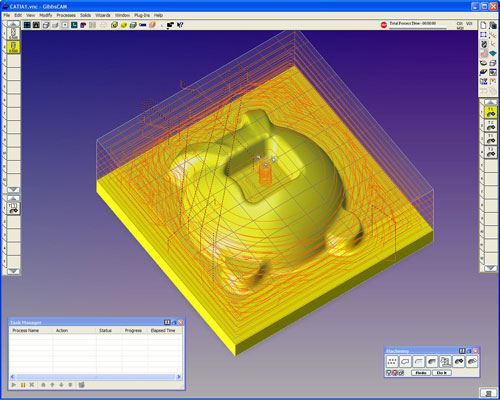500x400 pixels.
Task: Open the Modify menu
Action: [x=46, y=15]
